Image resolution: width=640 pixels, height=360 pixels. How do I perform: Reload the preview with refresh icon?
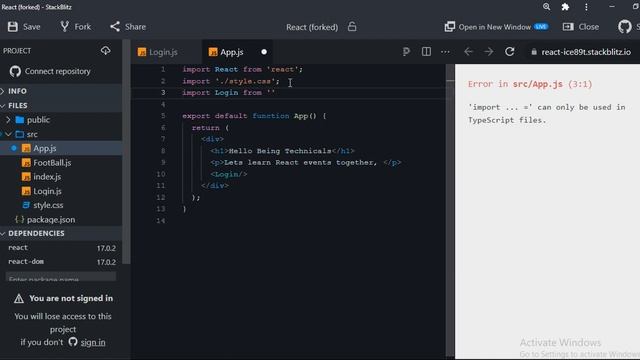coord(509,52)
